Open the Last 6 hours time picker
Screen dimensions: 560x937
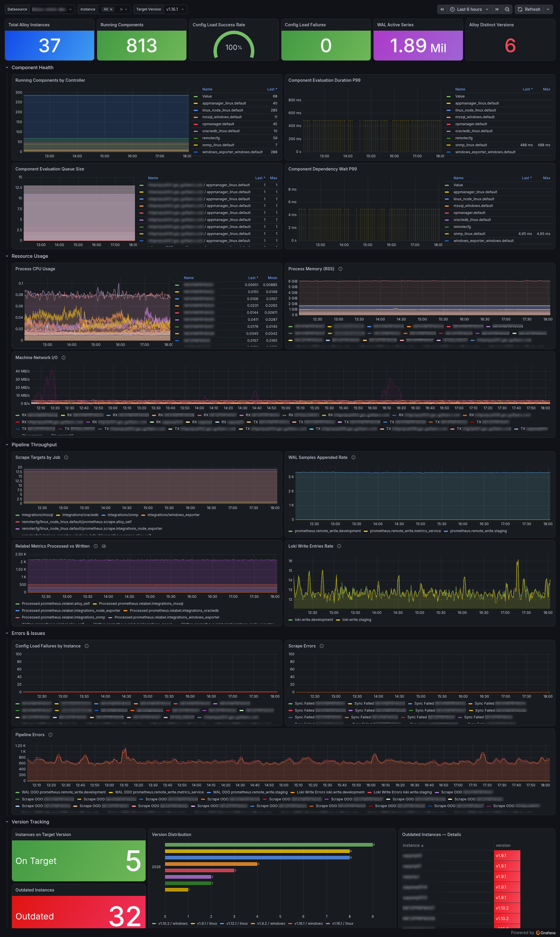(469, 9)
